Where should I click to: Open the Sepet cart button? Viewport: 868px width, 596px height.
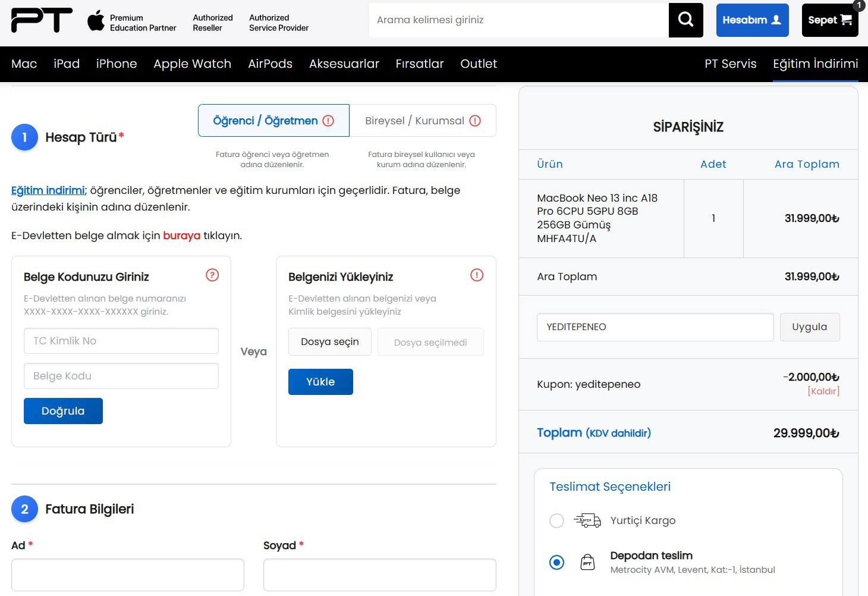pos(830,20)
